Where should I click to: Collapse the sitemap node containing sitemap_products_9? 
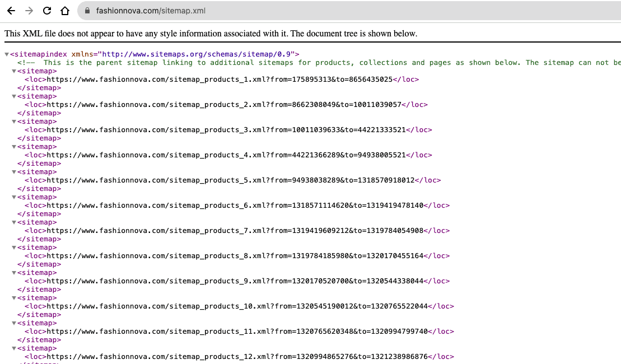click(x=14, y=273)
